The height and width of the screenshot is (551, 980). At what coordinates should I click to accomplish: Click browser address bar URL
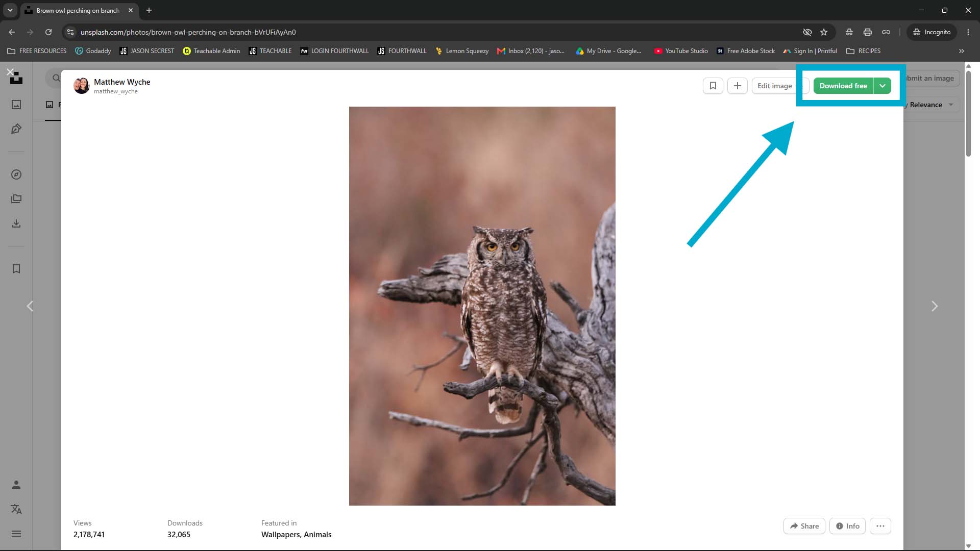coord(188,32)
